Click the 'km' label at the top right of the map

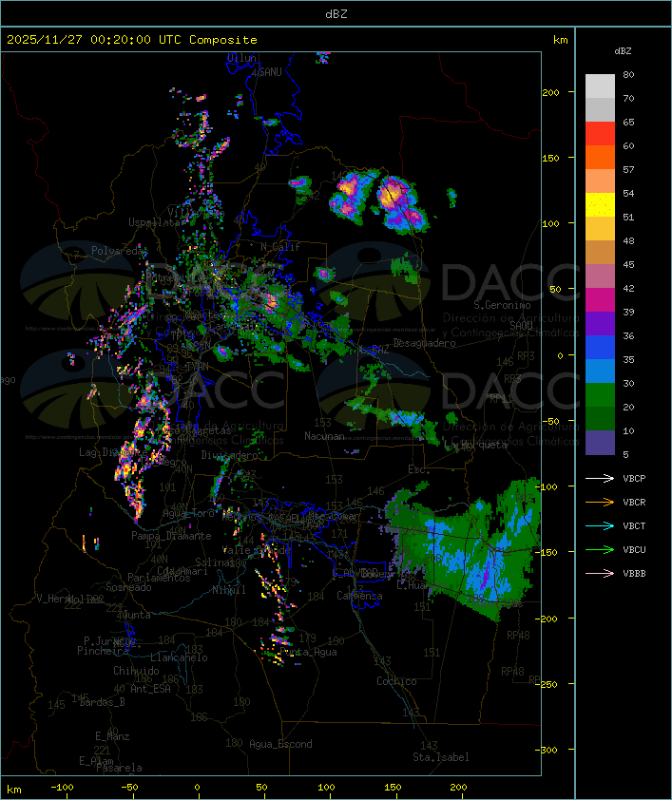560,40
